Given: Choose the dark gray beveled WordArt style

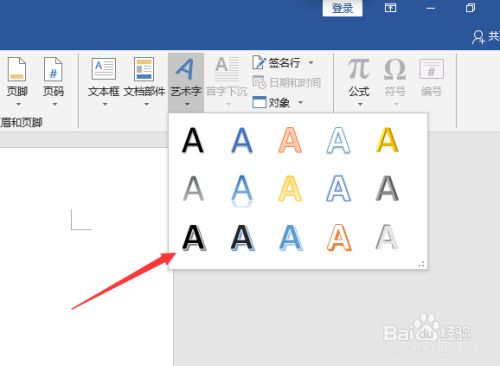Looking at the screenshot, I should [387, 189].
